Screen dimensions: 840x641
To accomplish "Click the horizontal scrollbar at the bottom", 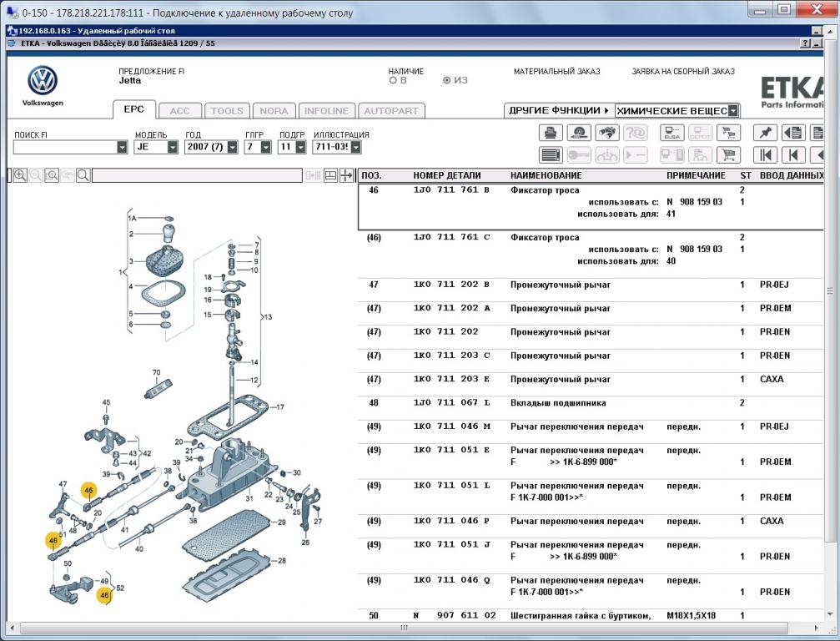I will point(404,628).
